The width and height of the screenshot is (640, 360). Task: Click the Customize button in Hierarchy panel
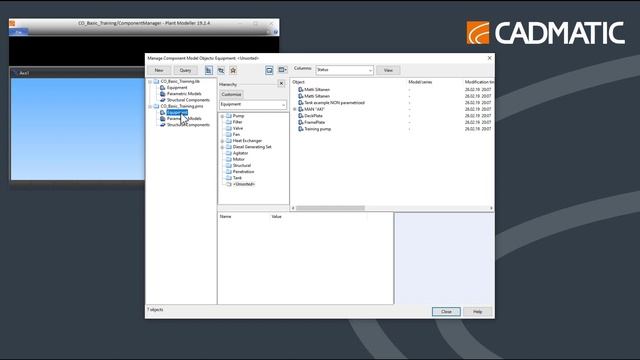pyautogui.click(x=231, y=94)
